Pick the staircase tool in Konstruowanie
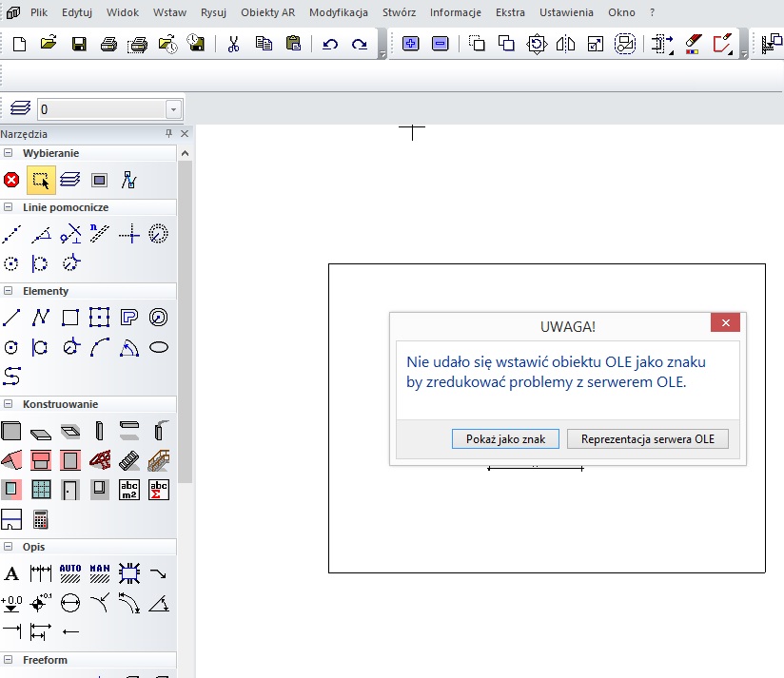The height and width of the screenshot is (678, 784). click(x=159, y=460)
